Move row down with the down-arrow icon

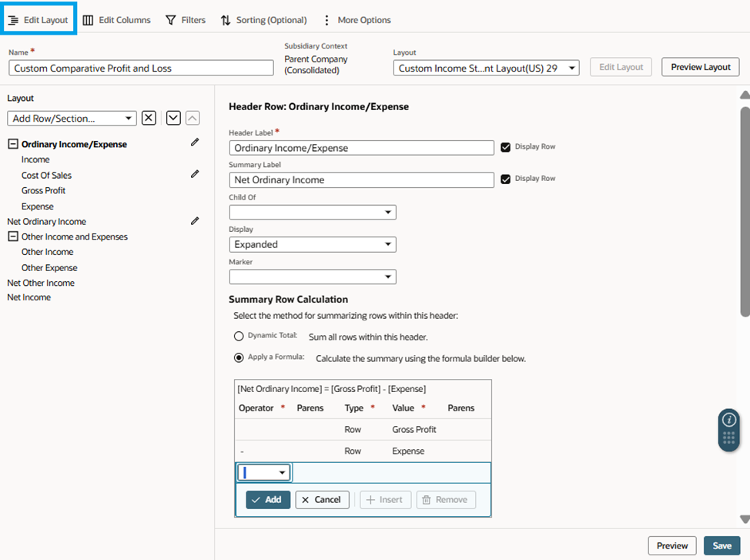click(173, 118)
